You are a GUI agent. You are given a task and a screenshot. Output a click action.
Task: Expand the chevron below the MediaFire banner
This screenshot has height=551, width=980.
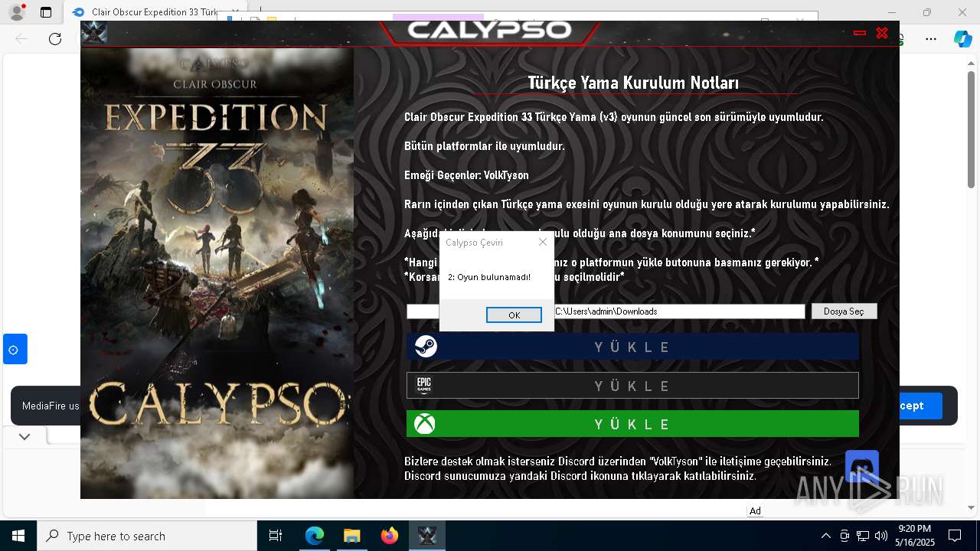[24, 436]
